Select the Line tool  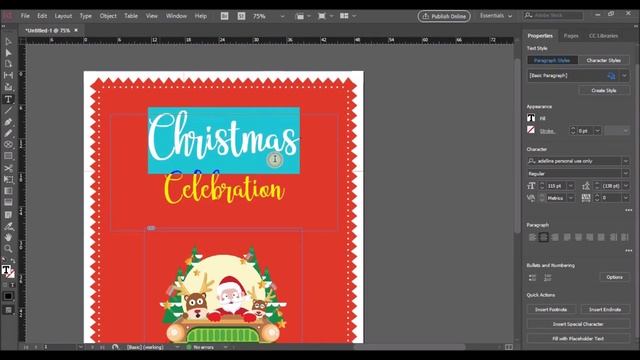tap(8, 111)
